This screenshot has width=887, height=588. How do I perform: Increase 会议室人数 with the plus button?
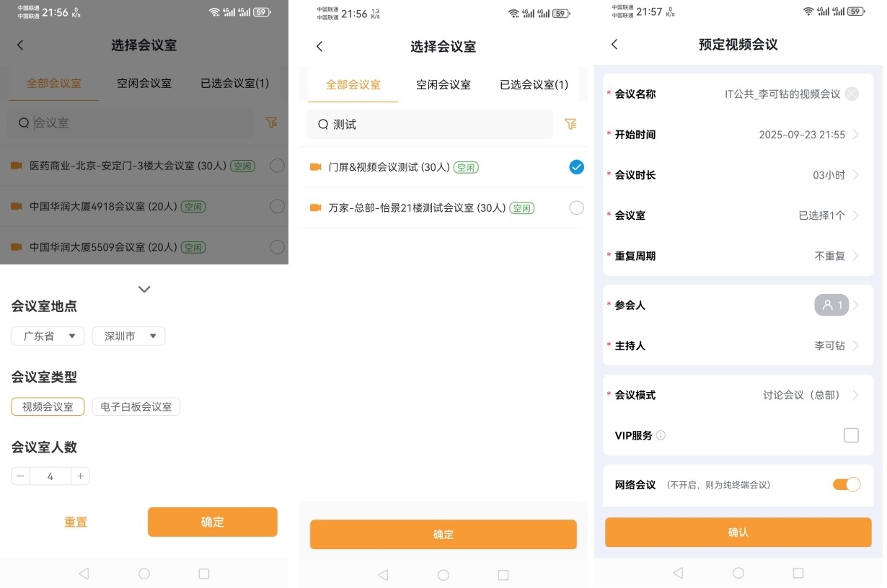coord(80,476)
